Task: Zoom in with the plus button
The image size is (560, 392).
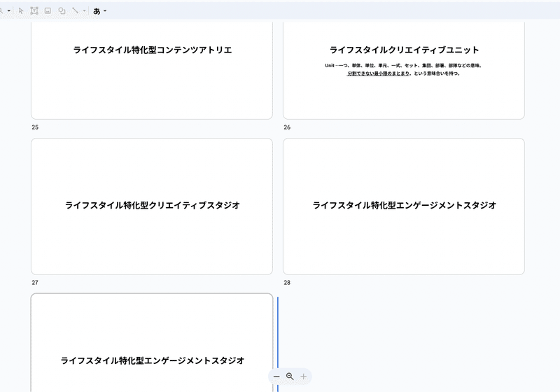Action: [x=304, y=377]
